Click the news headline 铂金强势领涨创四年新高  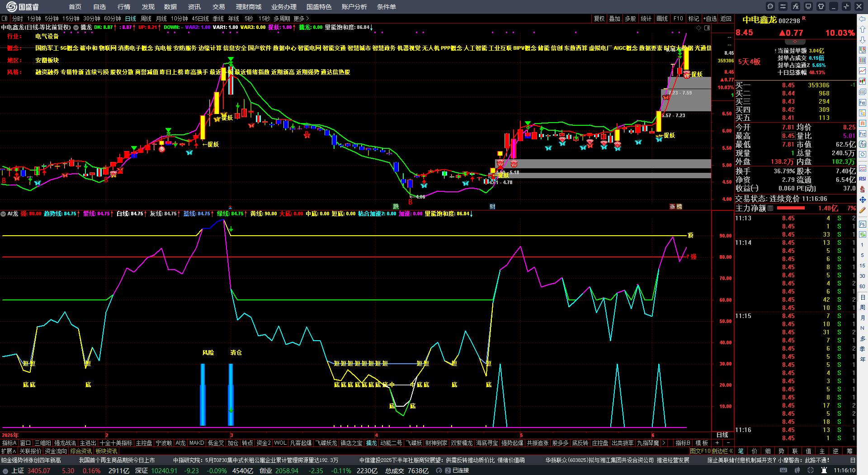31,460
